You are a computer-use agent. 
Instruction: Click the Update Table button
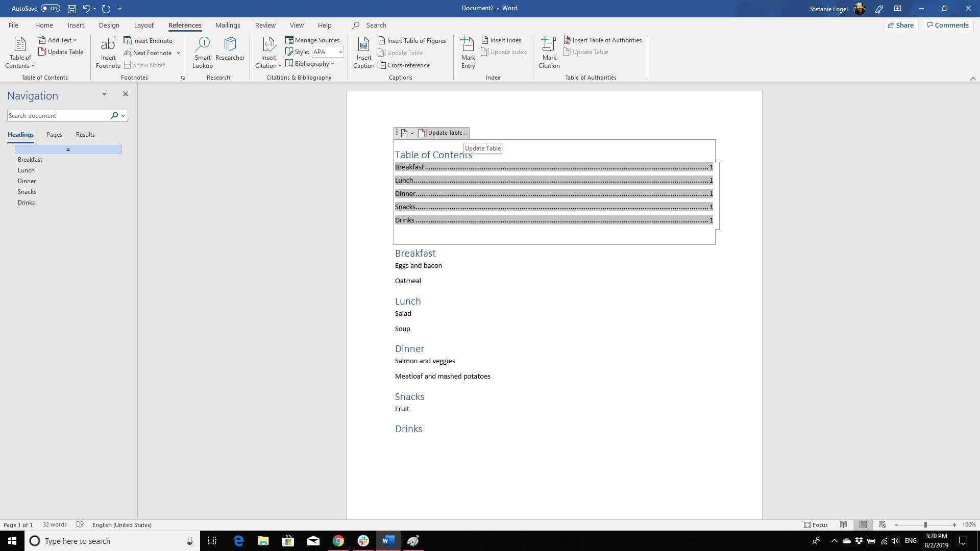pyautogui.click(x=442, y=133)
